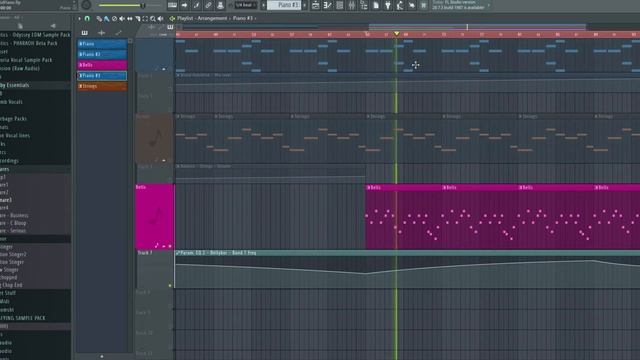Open Vocal Sample Pack folder in browser

pyautogui.click(x=26, y=60)
